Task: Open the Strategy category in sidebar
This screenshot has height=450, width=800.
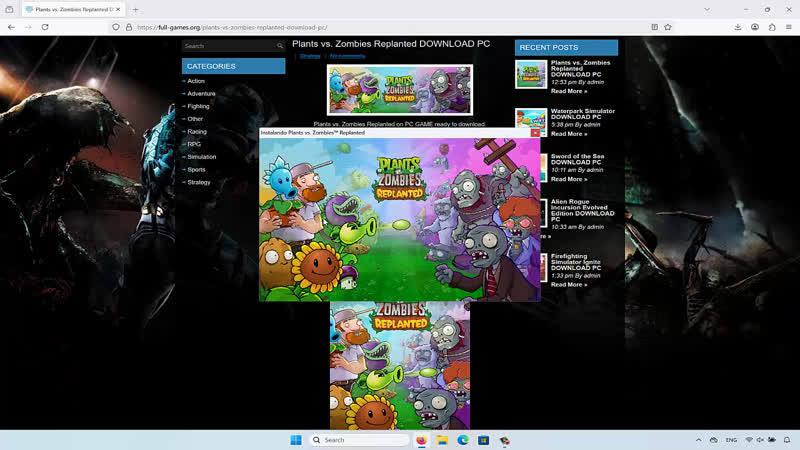Action: coord(198,182)
